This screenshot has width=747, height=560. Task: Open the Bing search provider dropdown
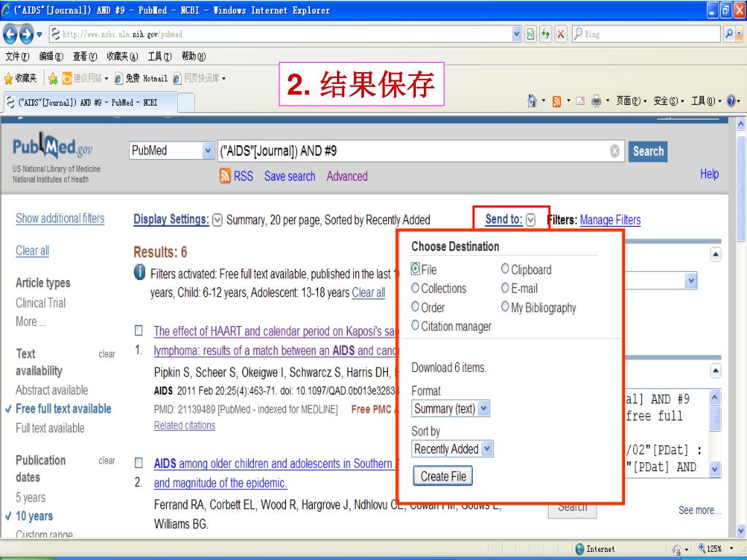coord(740,34)
